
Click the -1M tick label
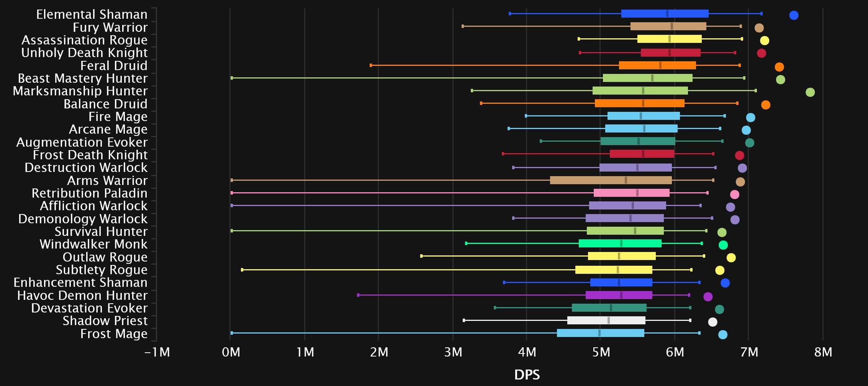(157, 352)
